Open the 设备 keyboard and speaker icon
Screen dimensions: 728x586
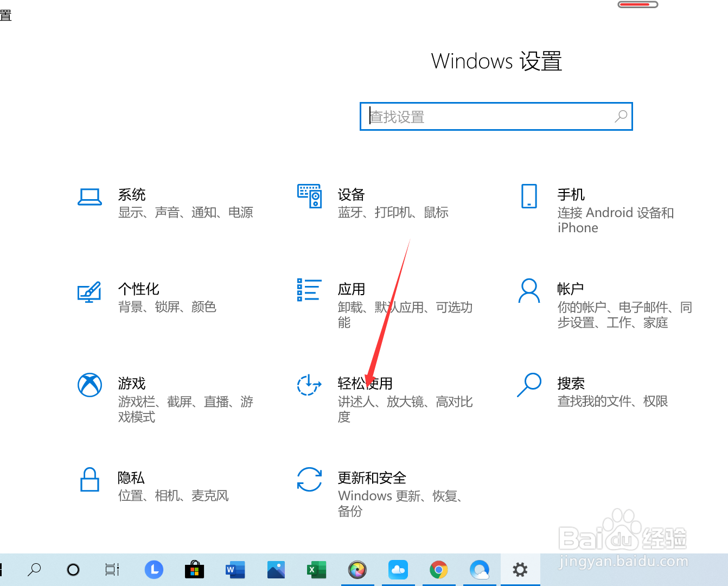tap(310, 196)
